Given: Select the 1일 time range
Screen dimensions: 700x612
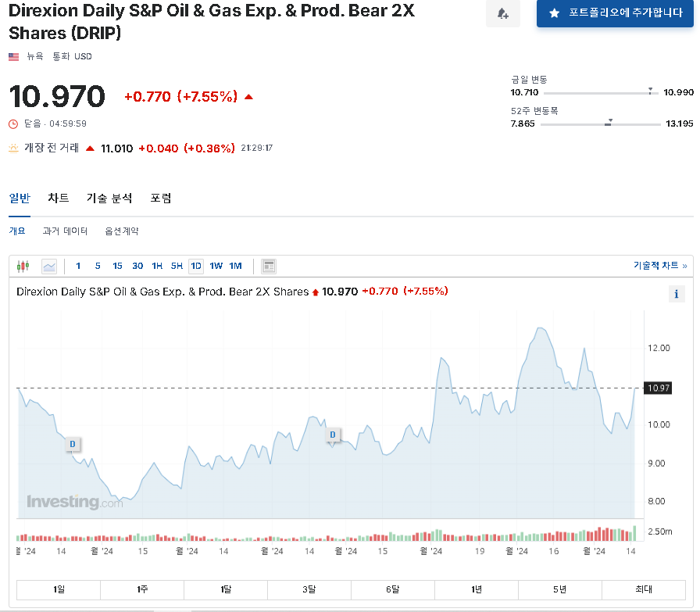Looking at the screenshot, I should [59, 589].
